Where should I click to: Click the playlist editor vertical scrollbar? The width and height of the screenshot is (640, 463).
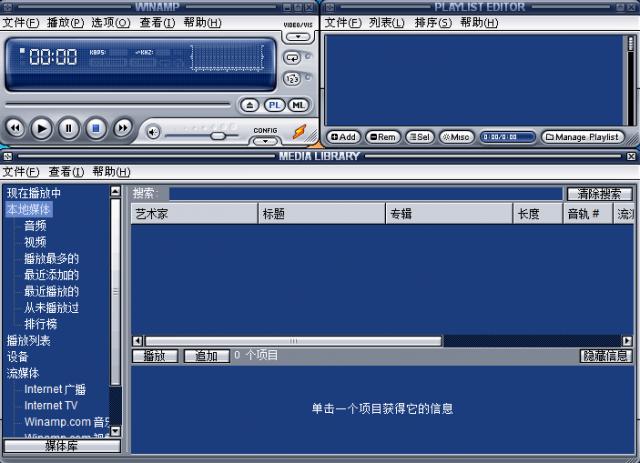coord(631,80)
